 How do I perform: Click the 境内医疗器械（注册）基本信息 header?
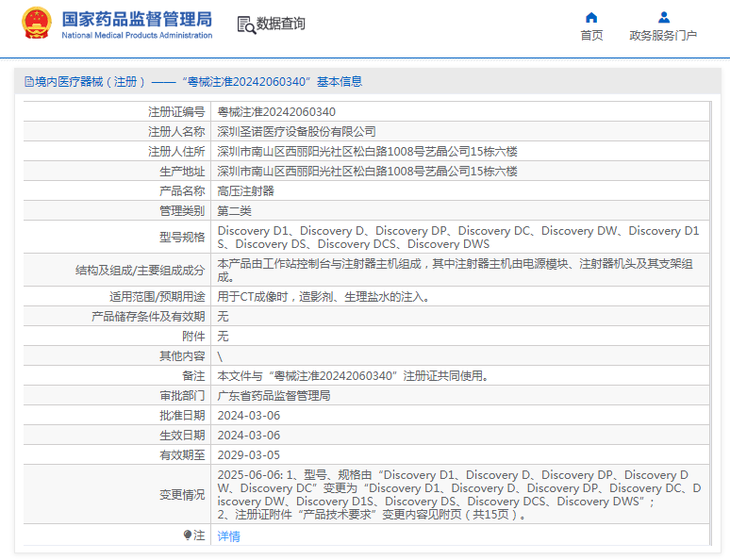point(193,82)
